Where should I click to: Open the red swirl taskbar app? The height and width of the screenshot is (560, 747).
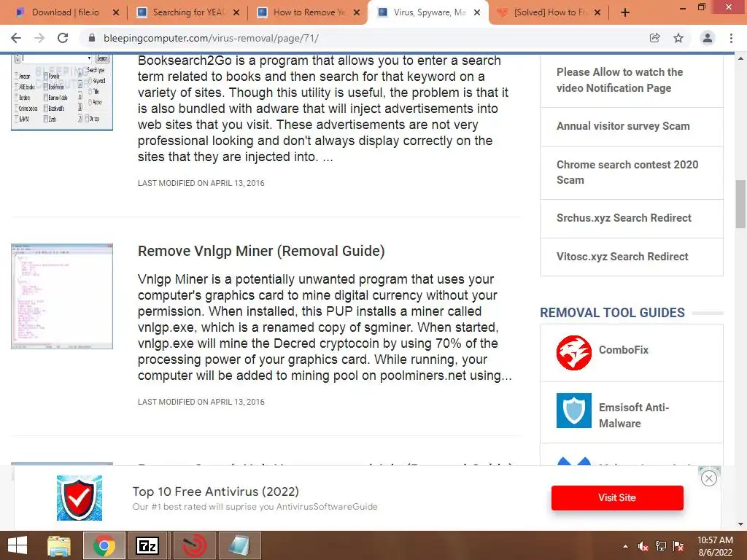[194, 545]
